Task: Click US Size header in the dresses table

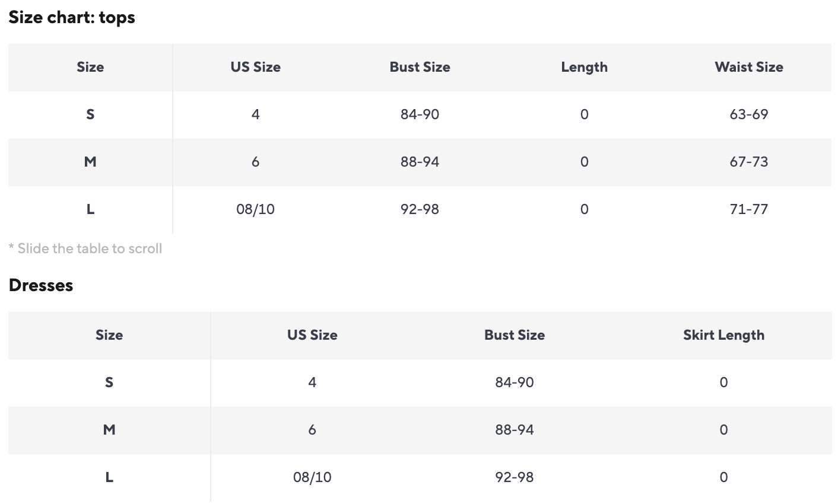Action: click(312, 335)
